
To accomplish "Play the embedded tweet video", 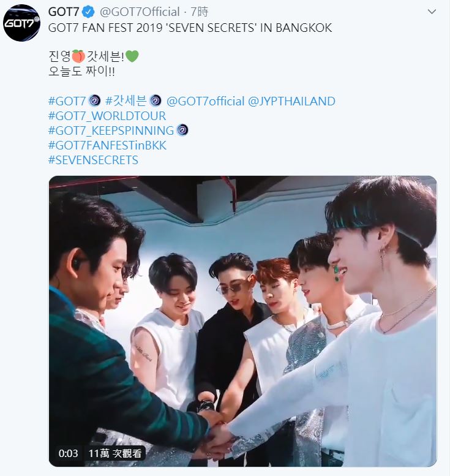I will point(242,321).
